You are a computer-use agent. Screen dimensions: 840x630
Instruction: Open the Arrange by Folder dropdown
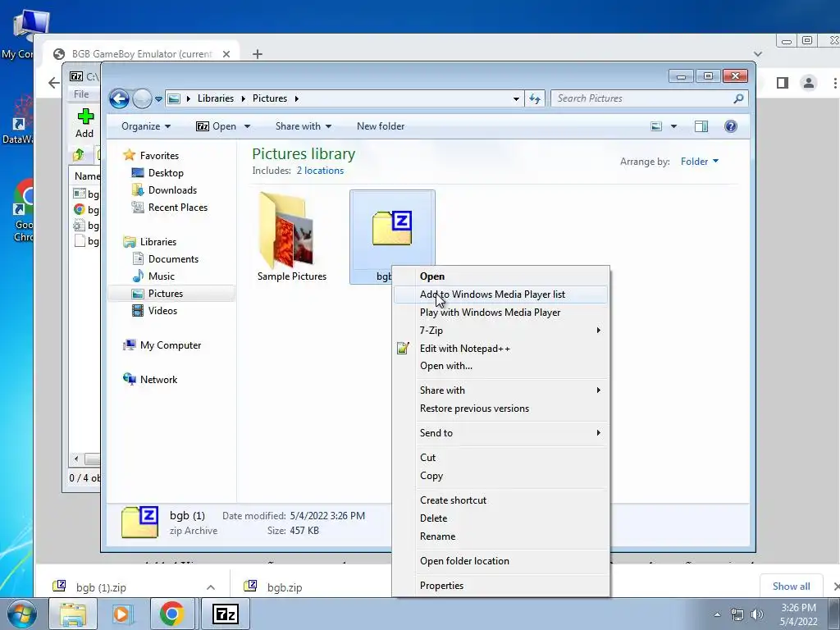click(x=700, y=162)
